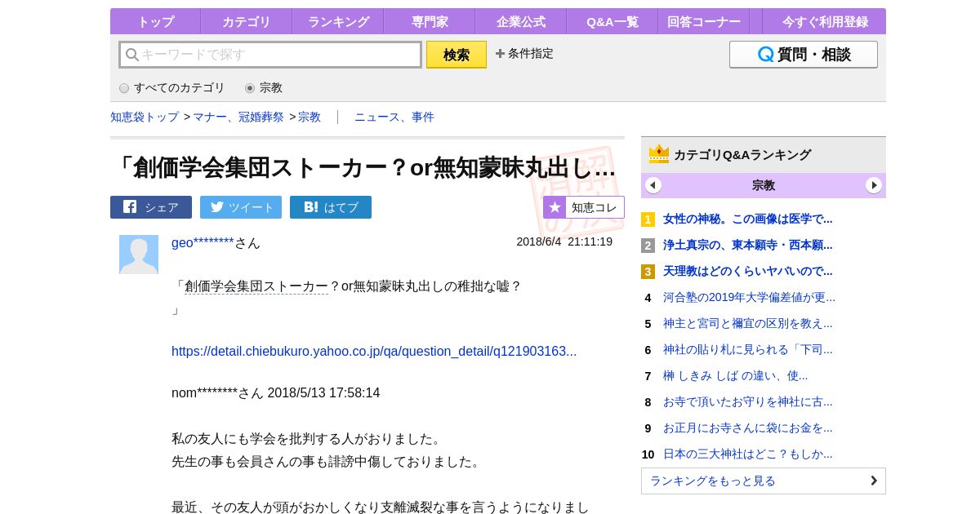Click the geo******** user avatar
The height and width of the screenshot is (514, 980).
tap(139, 255)
